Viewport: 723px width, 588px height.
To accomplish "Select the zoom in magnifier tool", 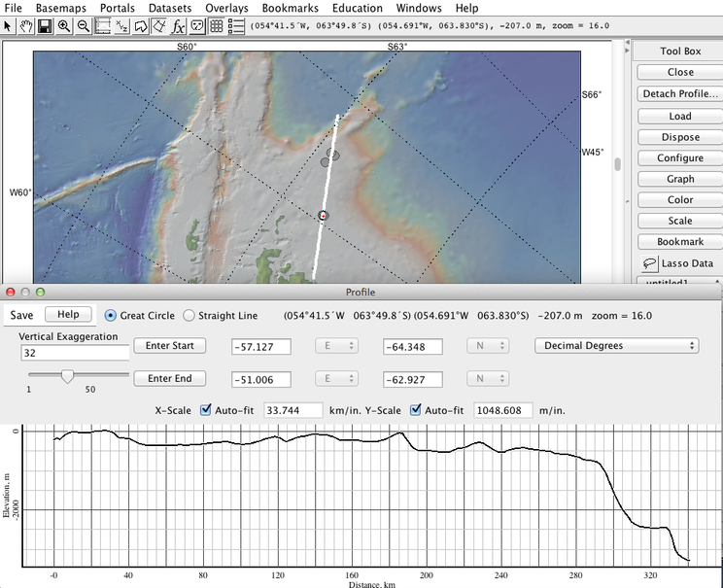I will [x=64, y=25].
